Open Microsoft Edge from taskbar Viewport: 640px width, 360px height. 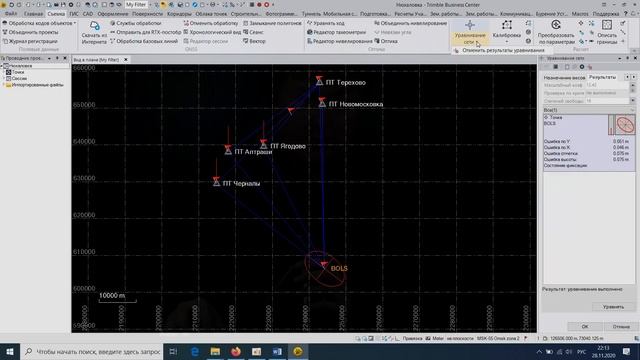pos(195,351)
